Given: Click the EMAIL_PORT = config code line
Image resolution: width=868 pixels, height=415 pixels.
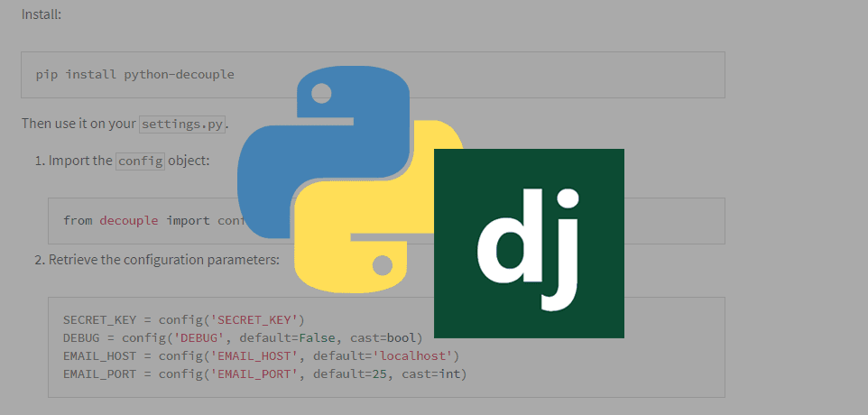Looking at the screenshot, I should [264, 374].
